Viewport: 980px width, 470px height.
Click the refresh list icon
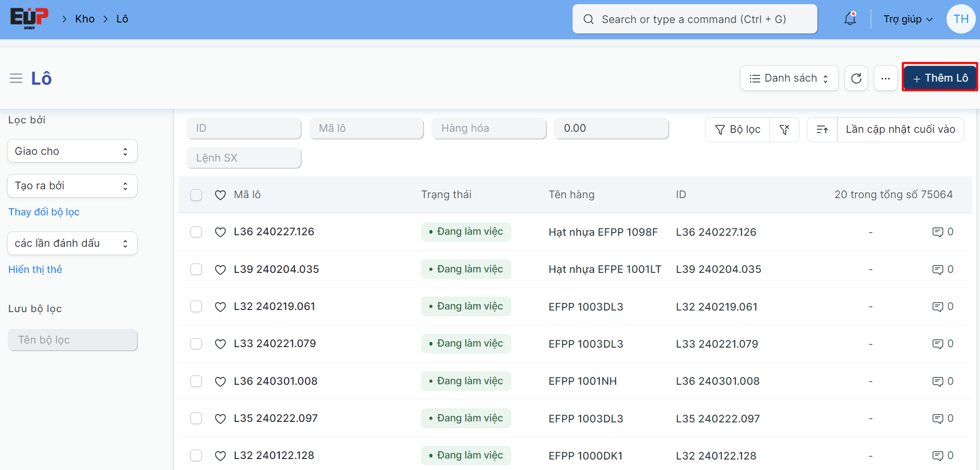click(856, 78)
